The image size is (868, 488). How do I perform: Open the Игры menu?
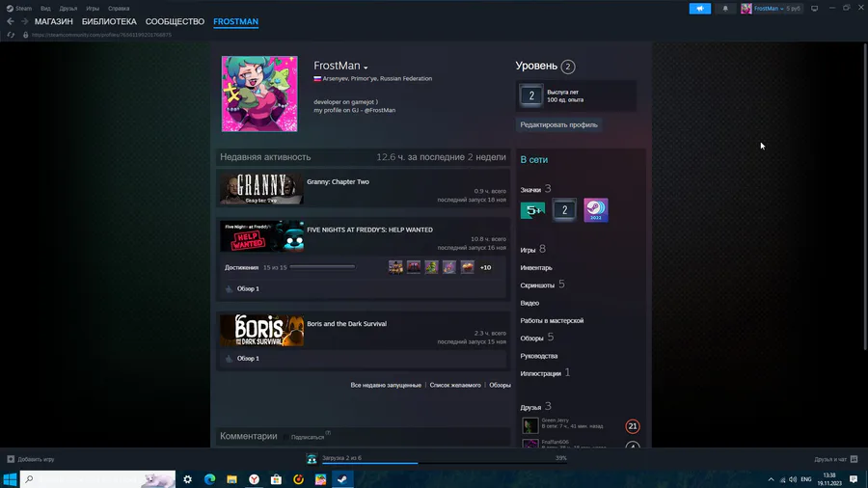tap(93, 9)
